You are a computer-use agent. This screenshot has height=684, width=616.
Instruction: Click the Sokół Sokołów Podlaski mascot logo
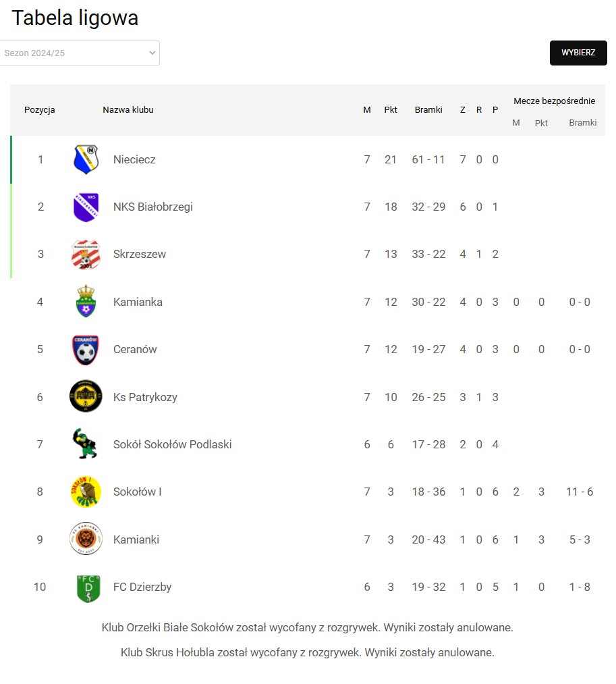pos(85,444)
